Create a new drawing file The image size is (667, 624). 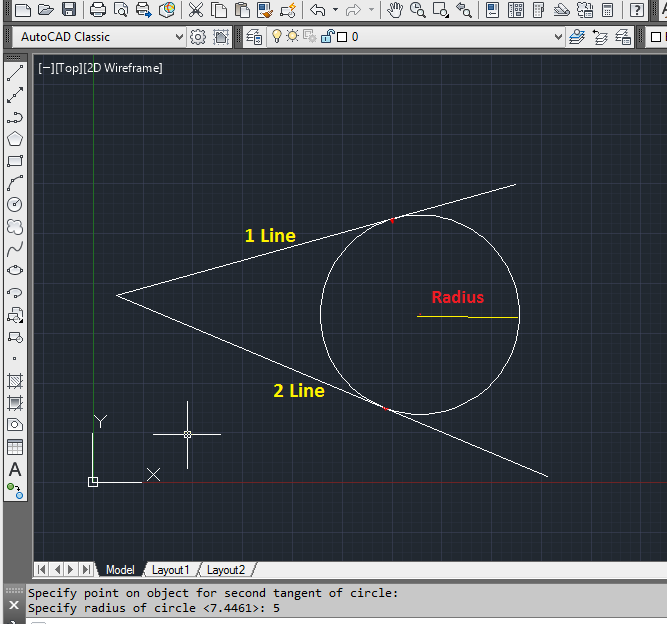pos(23,9)
